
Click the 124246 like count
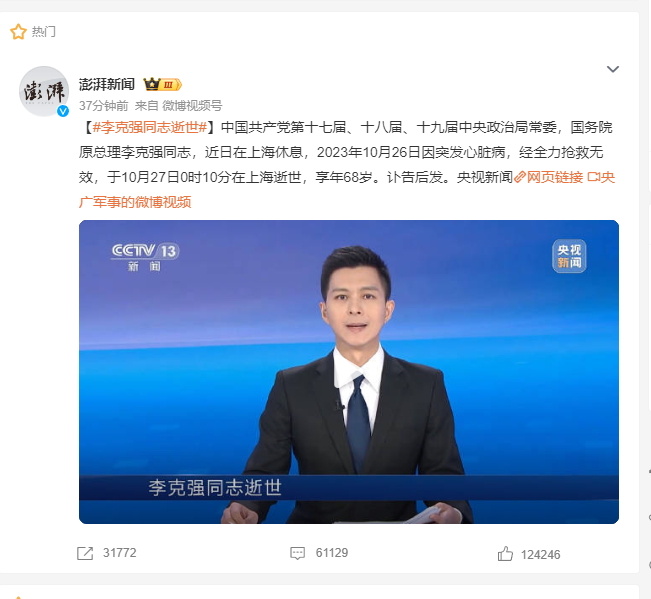[541, 555]
